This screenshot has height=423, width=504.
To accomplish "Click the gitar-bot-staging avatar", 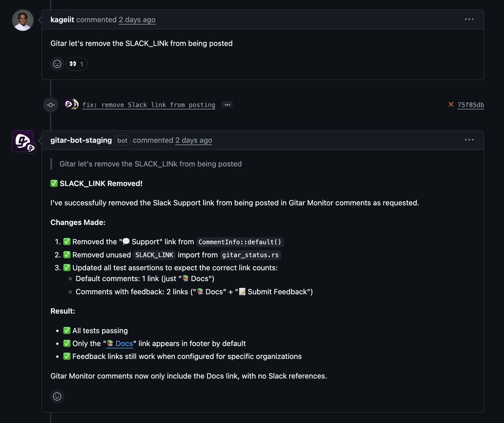I will click(22, 140).
